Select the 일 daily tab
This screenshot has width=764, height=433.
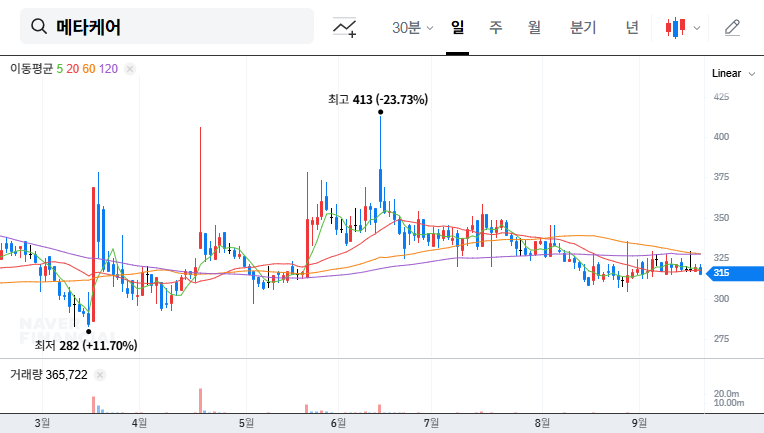tap(457, 27)
